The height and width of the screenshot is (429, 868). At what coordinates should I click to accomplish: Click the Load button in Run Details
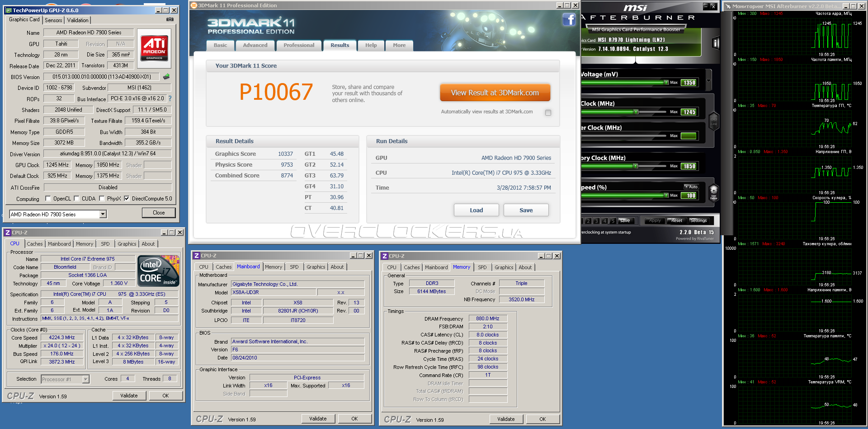[476, 210]
